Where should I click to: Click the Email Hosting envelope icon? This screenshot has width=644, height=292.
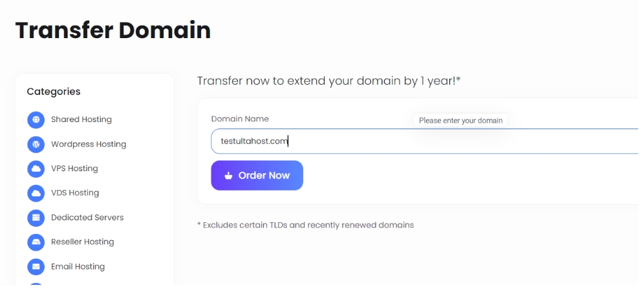36,266
